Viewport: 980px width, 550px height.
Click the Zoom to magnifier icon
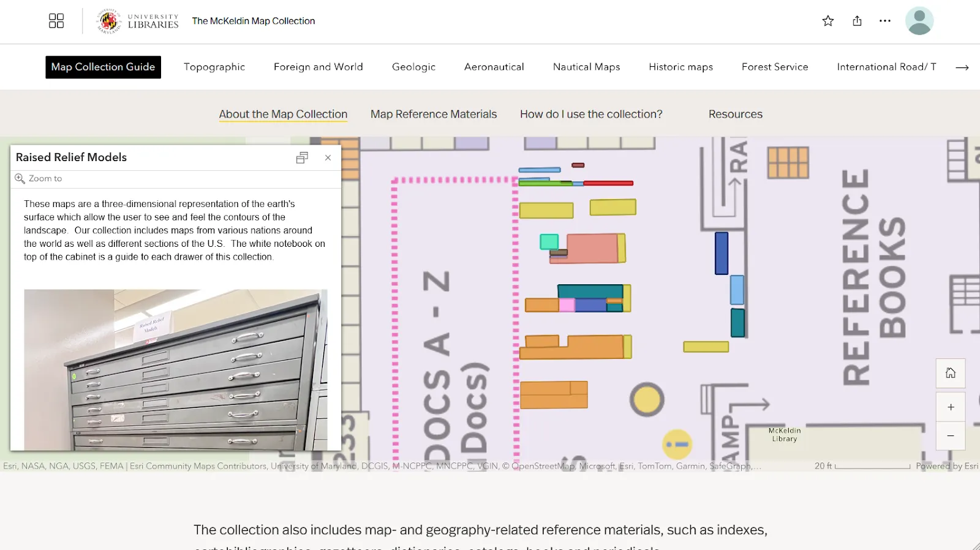click(x=20, y=178)
